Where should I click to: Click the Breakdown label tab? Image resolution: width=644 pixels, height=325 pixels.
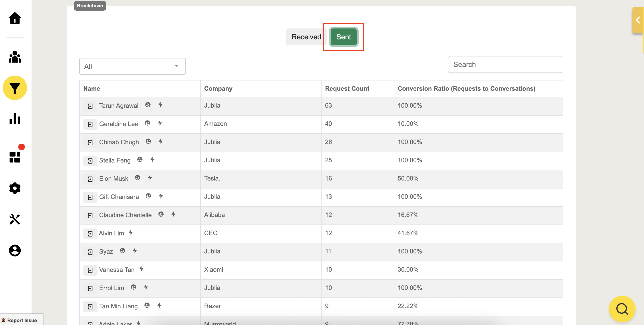(90, 6)
